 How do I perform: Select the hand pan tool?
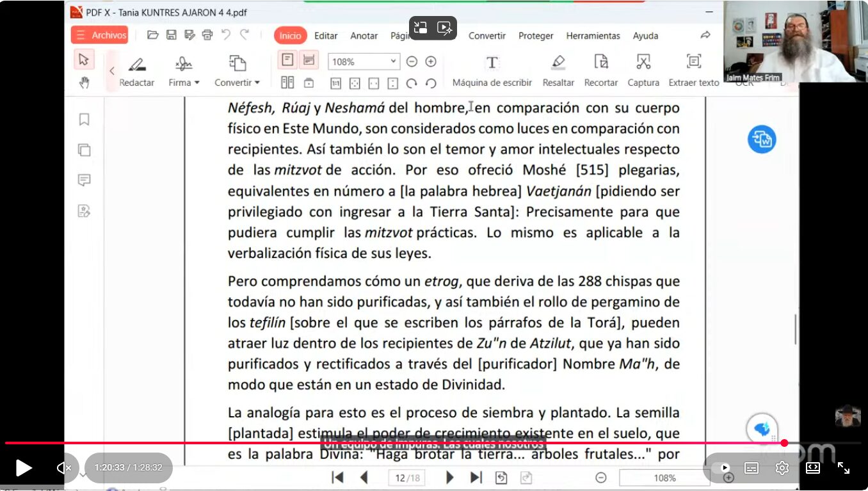(84, 83)
